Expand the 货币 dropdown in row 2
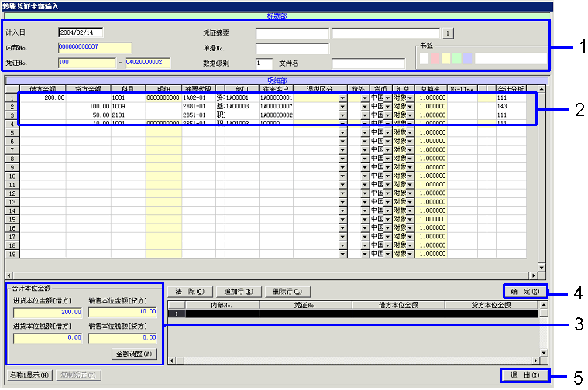 (x=387, y=107)
